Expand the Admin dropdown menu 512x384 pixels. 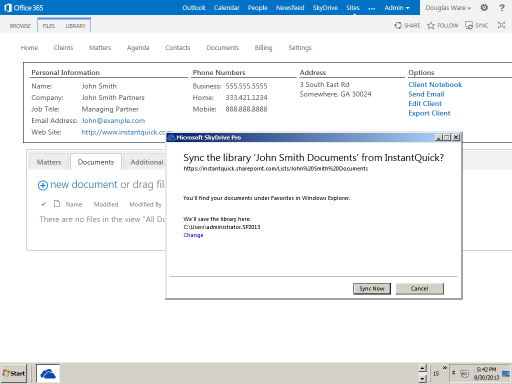(397, 8)
